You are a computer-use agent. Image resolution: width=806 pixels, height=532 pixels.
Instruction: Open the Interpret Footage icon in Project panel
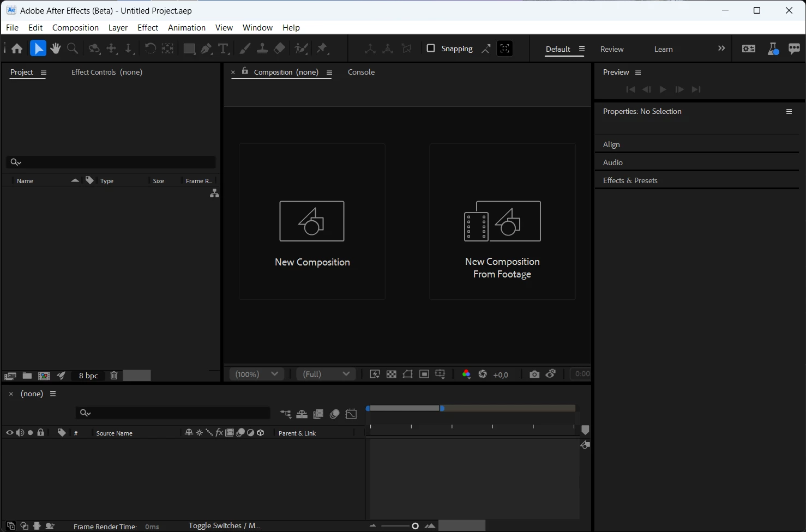(10, 376)
